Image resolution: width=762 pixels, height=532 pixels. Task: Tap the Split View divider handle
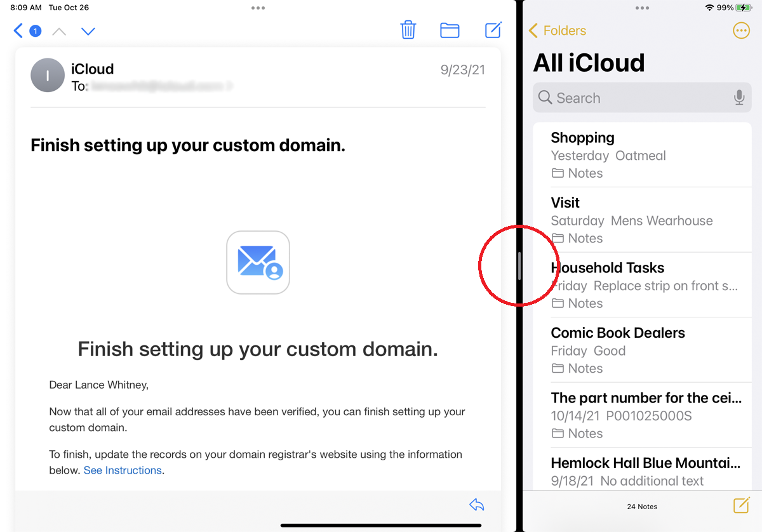pyautogui.click(x=519, y=266)
